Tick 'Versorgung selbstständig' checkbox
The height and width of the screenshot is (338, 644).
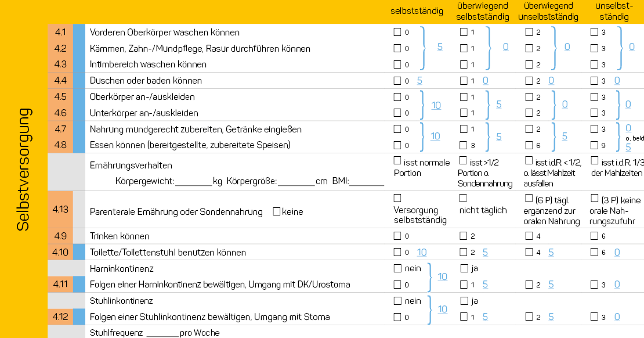(397, 198)
